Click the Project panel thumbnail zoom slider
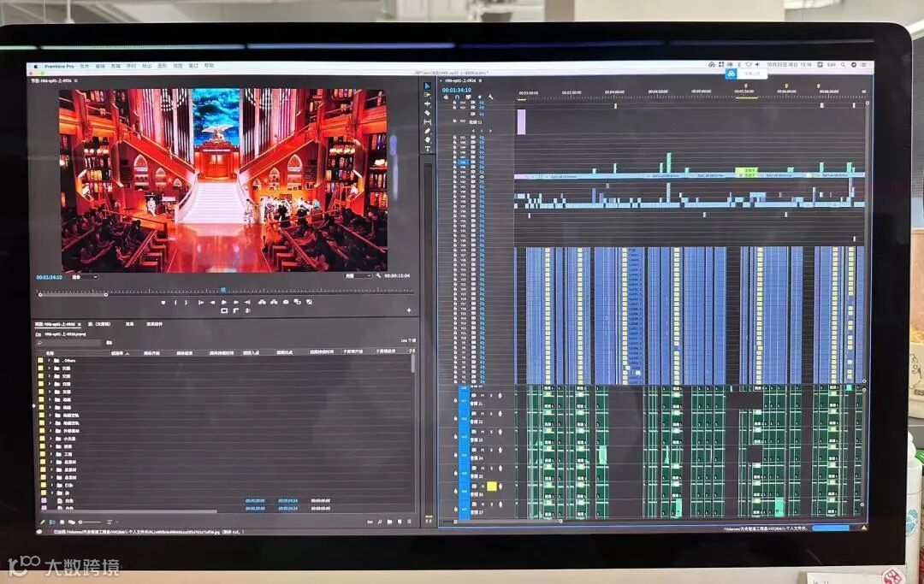924x584 pixels. [x=91, y=522]
